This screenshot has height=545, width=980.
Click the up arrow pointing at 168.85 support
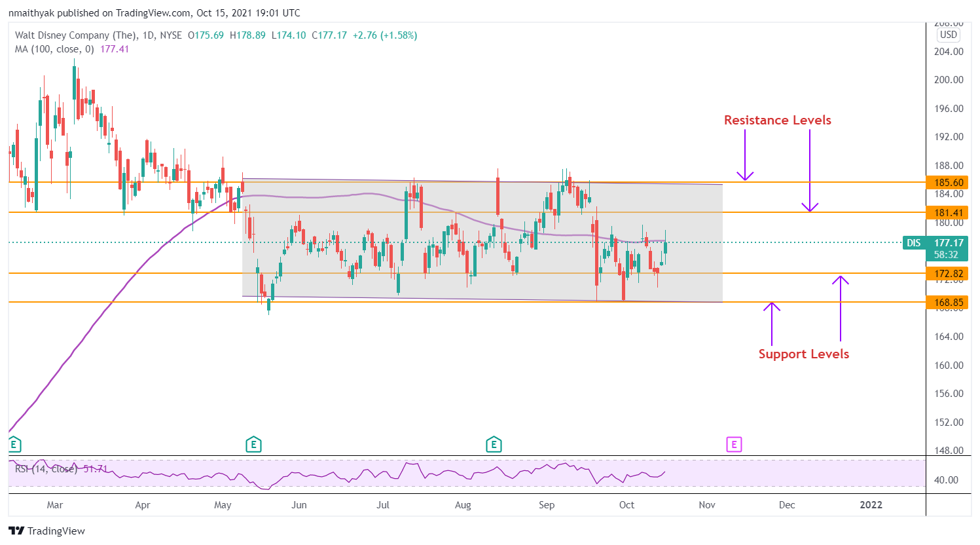(772, 324)
